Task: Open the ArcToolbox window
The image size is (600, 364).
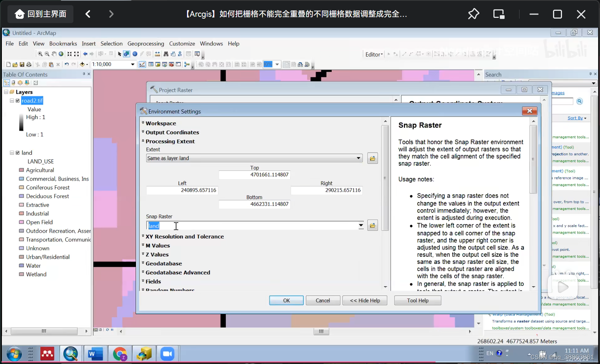Action: [171, 64]
